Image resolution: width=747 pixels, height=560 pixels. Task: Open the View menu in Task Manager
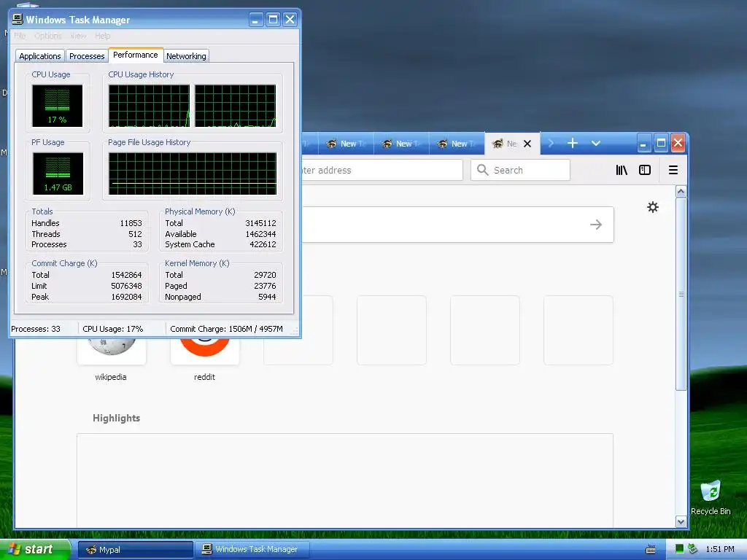coord(78,36)
